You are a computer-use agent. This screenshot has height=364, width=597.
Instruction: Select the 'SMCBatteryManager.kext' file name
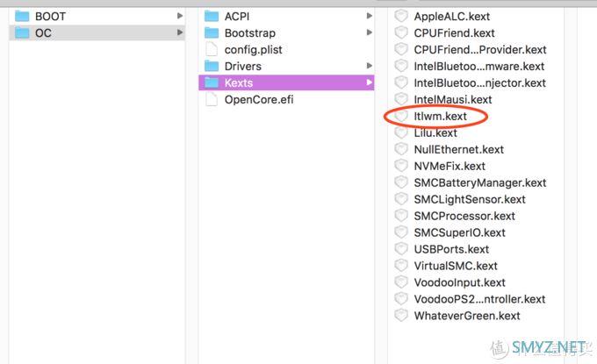(480, 183)
